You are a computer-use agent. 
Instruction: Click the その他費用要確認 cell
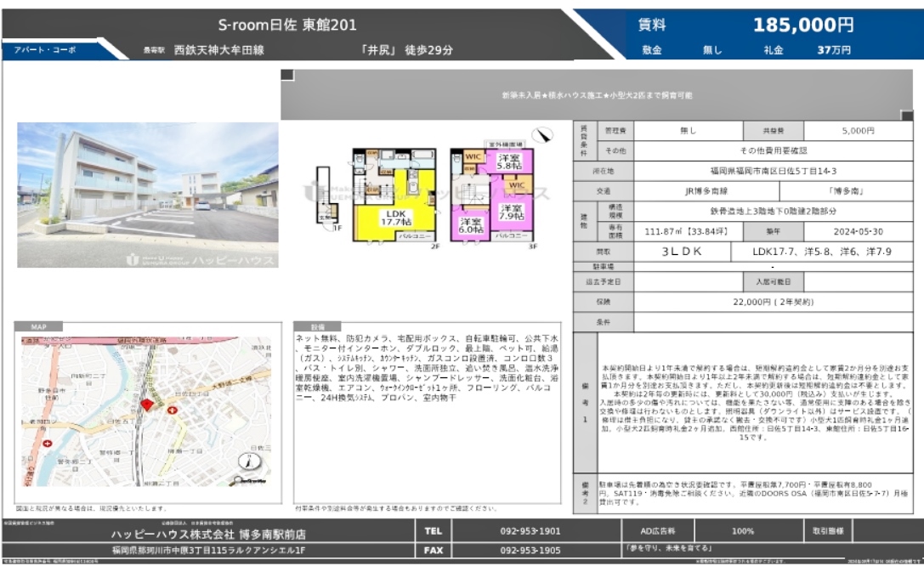(x=774, y=150)
